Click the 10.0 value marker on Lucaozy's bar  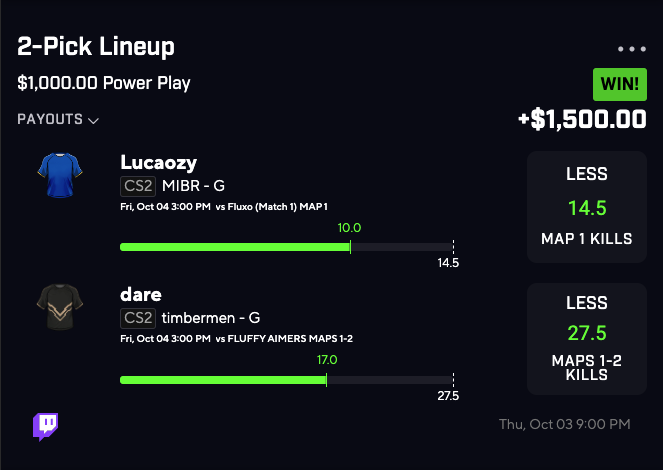point(349,228)
